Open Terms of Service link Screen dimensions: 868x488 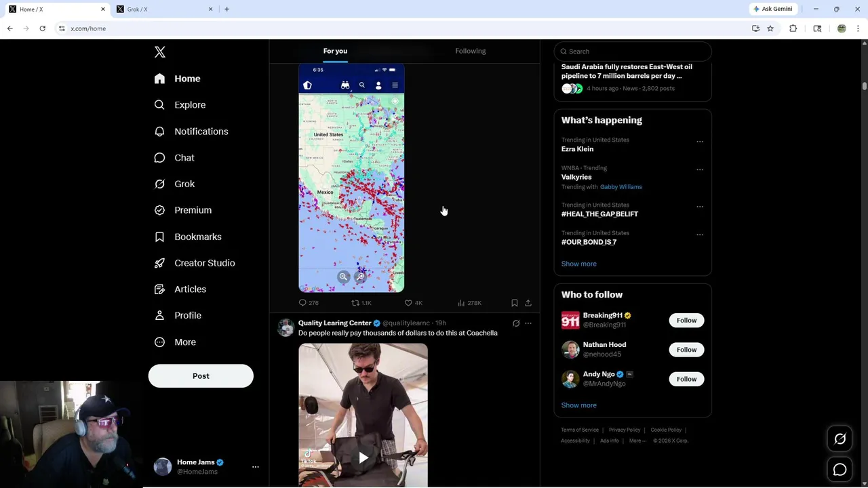580,430
